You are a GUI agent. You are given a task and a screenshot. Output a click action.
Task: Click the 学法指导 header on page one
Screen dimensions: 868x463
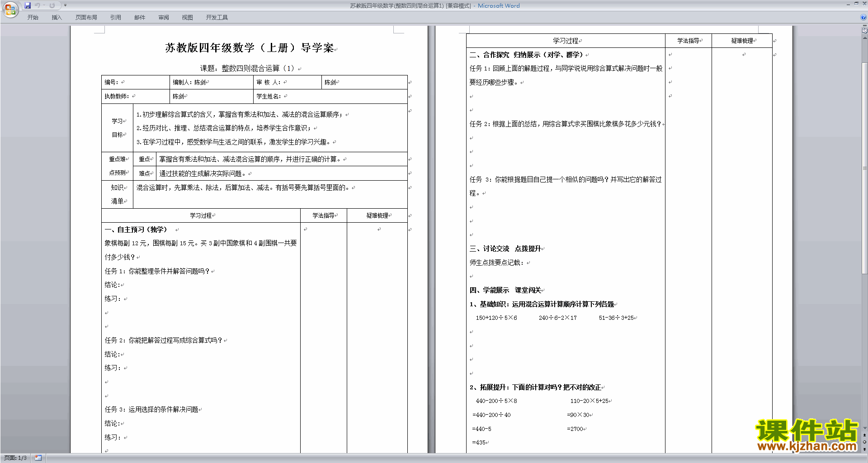(x=323, y=216)
